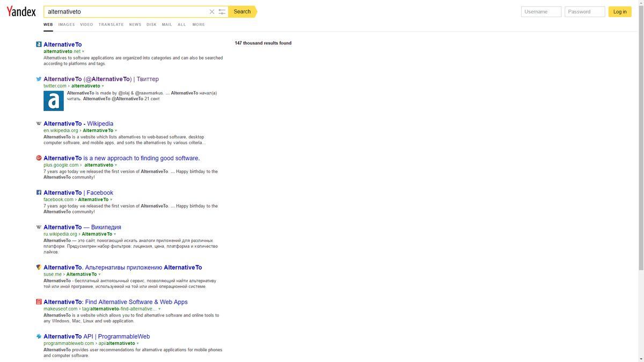Click the Log in button

tap(620, 12)
